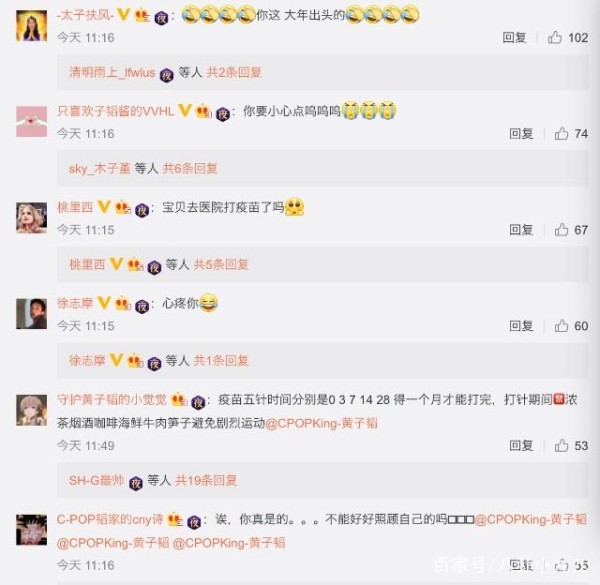Like the five-shot vaccine schedule comment
Image resolution: width=600 pixels, height=585 pixels.
(x=561, y=445)
